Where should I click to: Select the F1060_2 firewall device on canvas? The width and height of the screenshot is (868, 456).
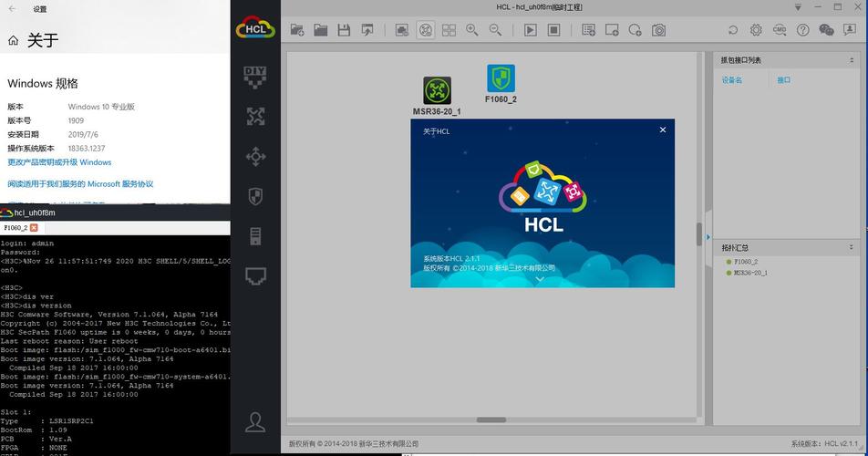click(501, 78)
